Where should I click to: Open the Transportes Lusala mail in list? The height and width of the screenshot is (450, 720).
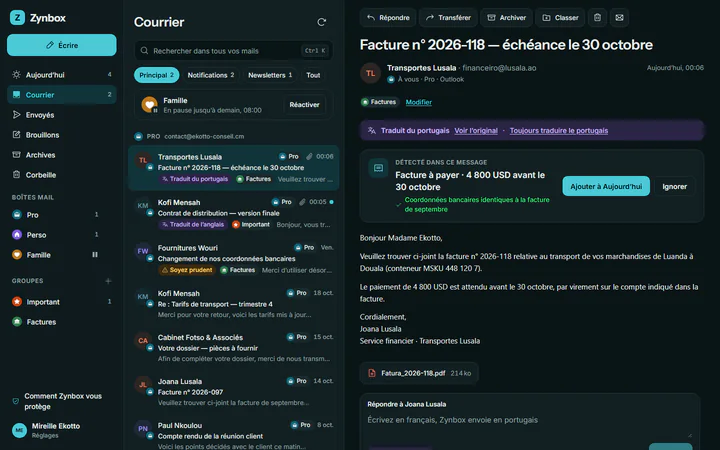tap(234, 168)
